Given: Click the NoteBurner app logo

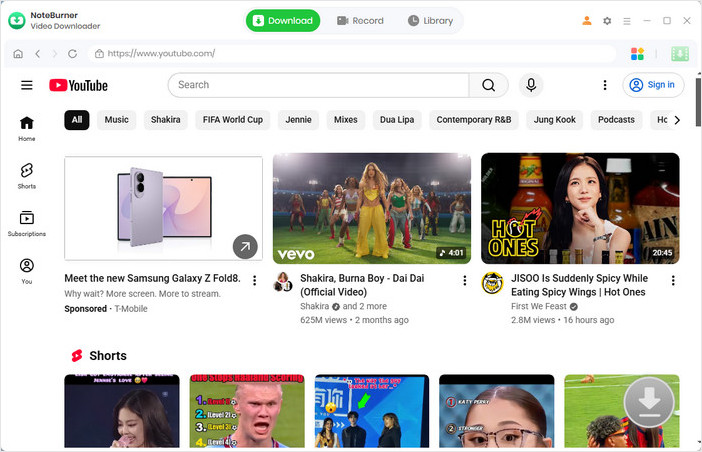Looking at the screenshot, I should (17, 21).
